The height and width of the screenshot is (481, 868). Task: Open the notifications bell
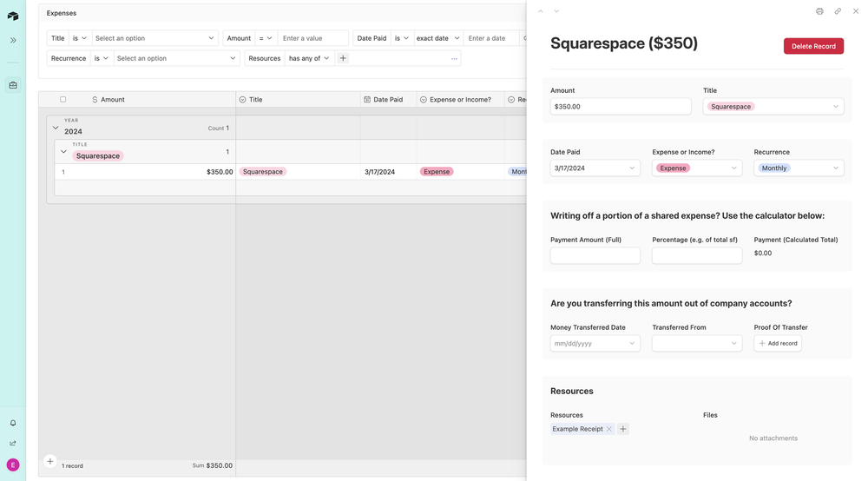pos(13,424)
